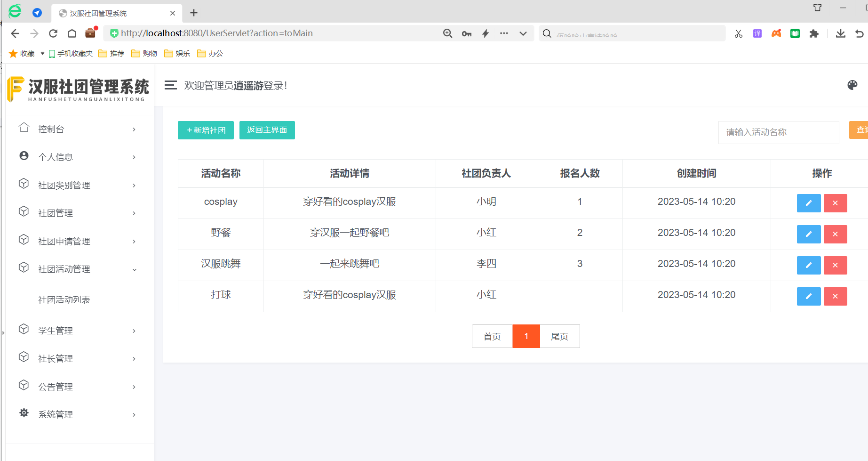This screenshot has height=461, width=868.
Task: Collapse 社团活动管理 sidebar menu
Action: pyautogui.click(x=79, y=269)
